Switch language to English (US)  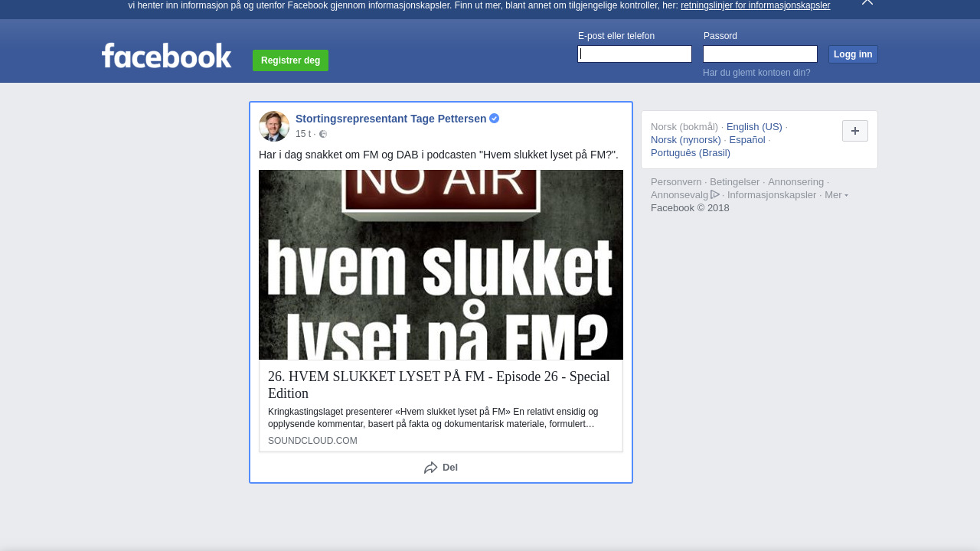point(754,127)
